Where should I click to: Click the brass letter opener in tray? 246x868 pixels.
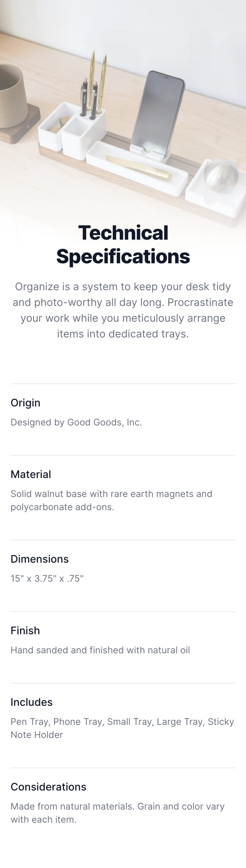138,167
